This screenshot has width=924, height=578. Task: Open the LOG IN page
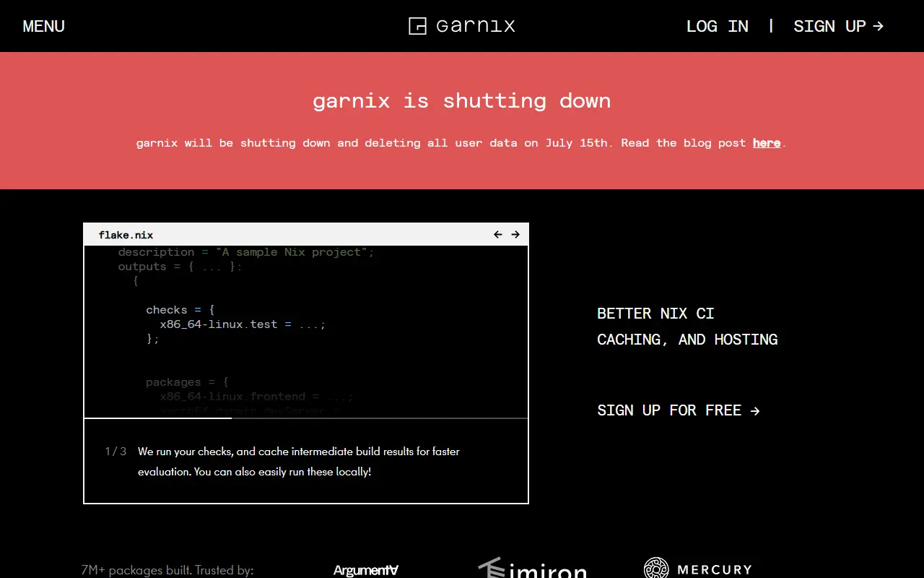point(717,26)
